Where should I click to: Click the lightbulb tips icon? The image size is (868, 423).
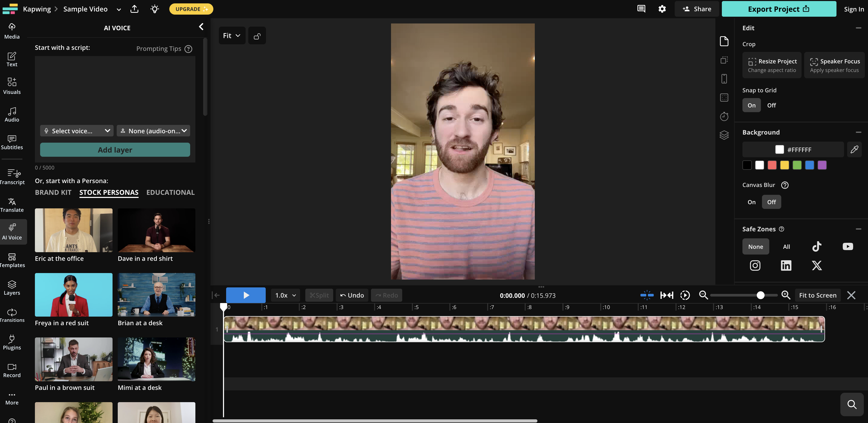[155, 9]
